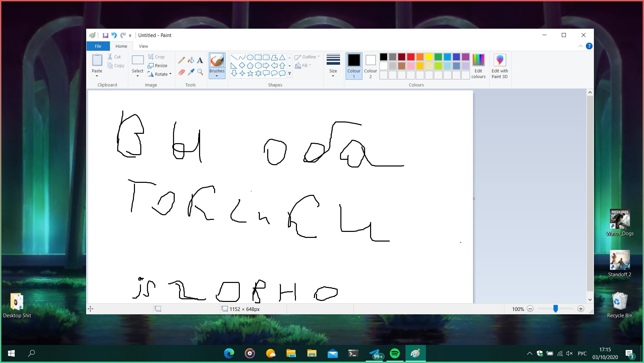This screenshot has width=644, height=363.
Task: Select the Fill with colour bucket tool
Action: click(191, 60)
